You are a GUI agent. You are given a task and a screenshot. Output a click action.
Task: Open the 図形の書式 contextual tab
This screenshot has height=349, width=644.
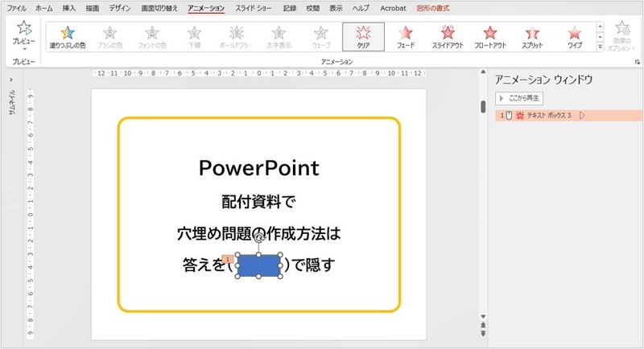(433, 8)
